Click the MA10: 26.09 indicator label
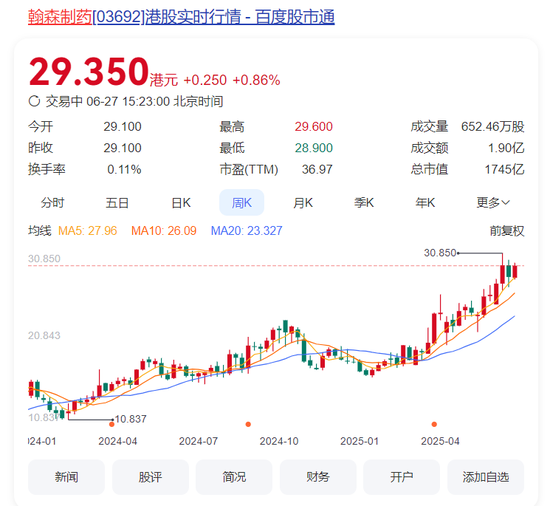 [164, 231]
